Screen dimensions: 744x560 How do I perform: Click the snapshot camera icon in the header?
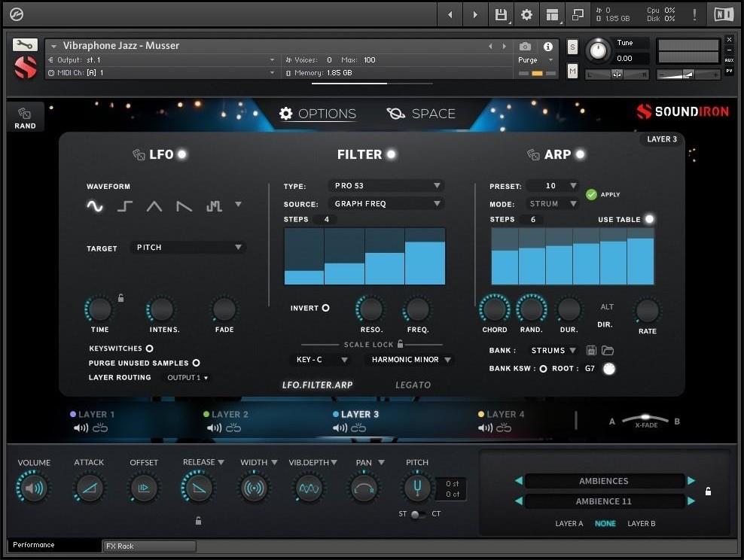coord(525,46)
